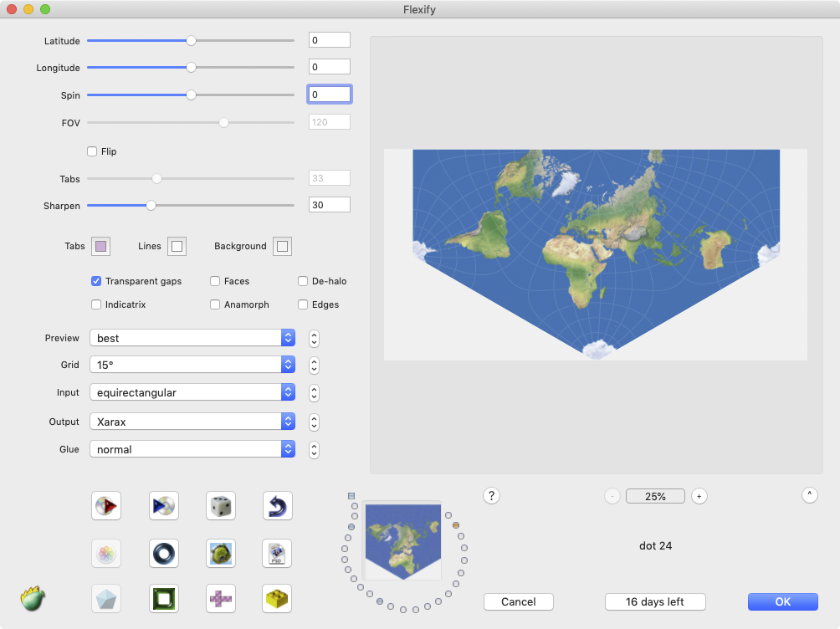
Task: Click the dark ring torus icon
Action: [163, 553]
